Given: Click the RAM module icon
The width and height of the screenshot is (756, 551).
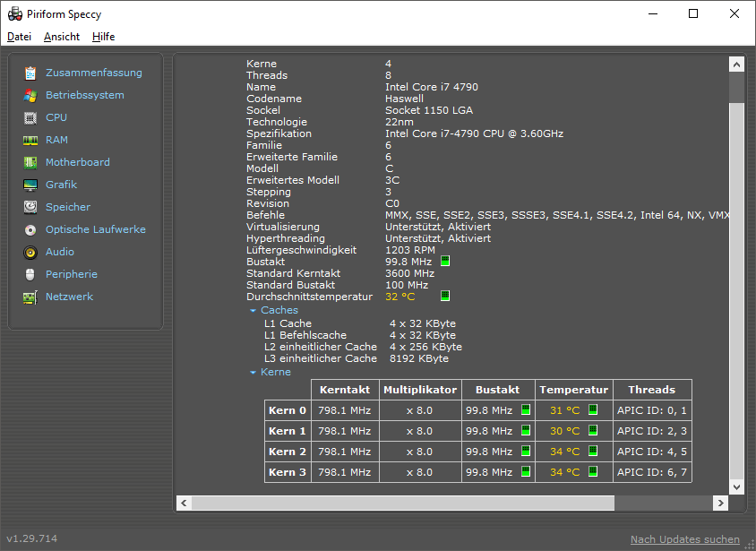Looking at the screenshot, I should click(30, 141).
